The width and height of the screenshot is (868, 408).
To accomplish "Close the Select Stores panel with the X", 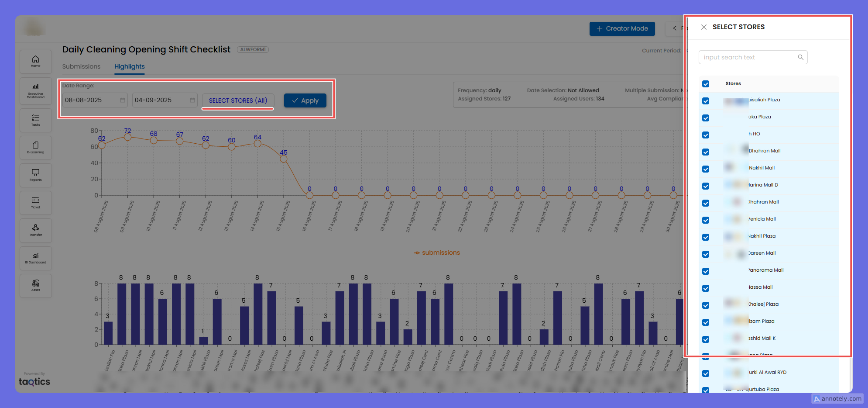I will 704,27.
